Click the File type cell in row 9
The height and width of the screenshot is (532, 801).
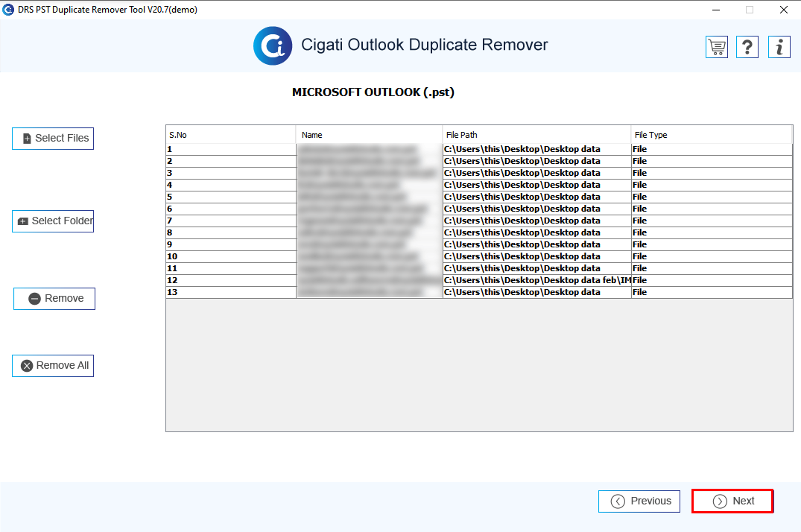tap(712, 244)
